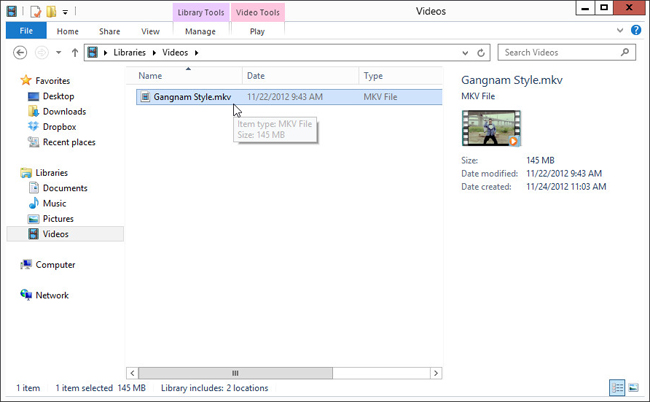650x402 pixels.
Task: Open the Documents library
Action: pyautogui.click(x=65, y=188)
